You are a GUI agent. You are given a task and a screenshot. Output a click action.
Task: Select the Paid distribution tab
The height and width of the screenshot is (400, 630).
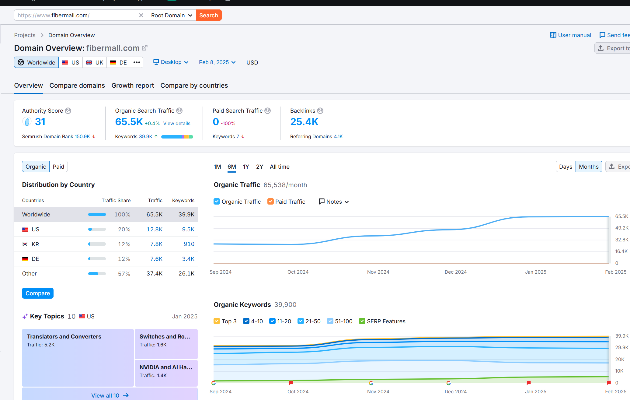(x=59, y=167)
